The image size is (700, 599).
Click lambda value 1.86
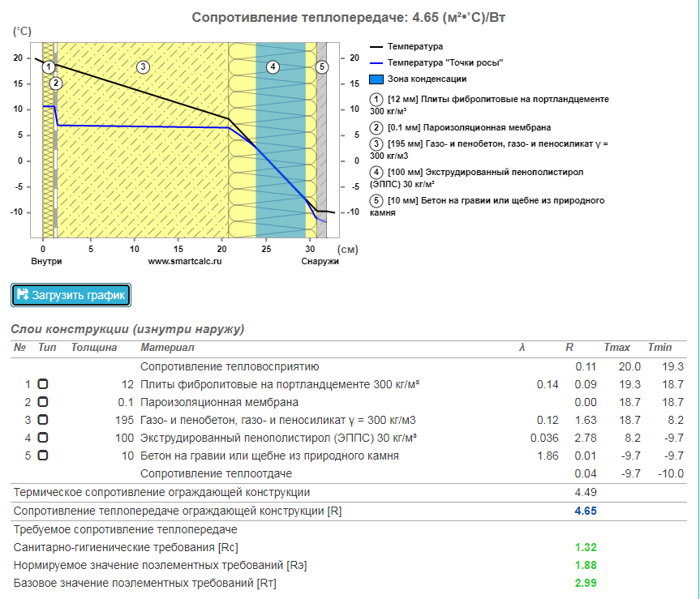pos(548,456)
